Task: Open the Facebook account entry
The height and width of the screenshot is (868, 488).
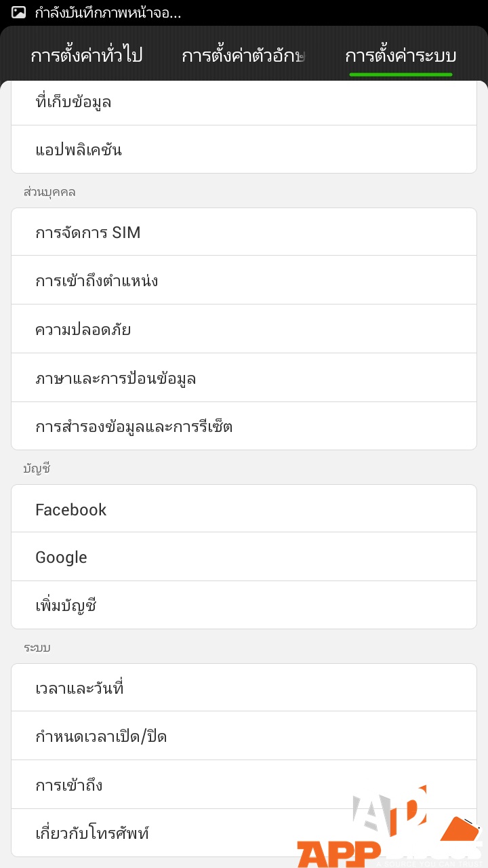Action: click(x=244, y=509)
